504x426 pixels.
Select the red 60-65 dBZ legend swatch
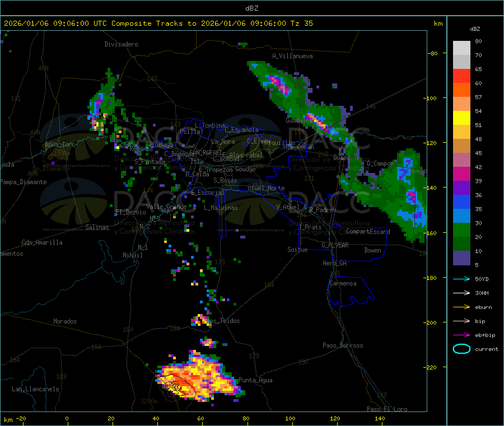coord(461,76)
